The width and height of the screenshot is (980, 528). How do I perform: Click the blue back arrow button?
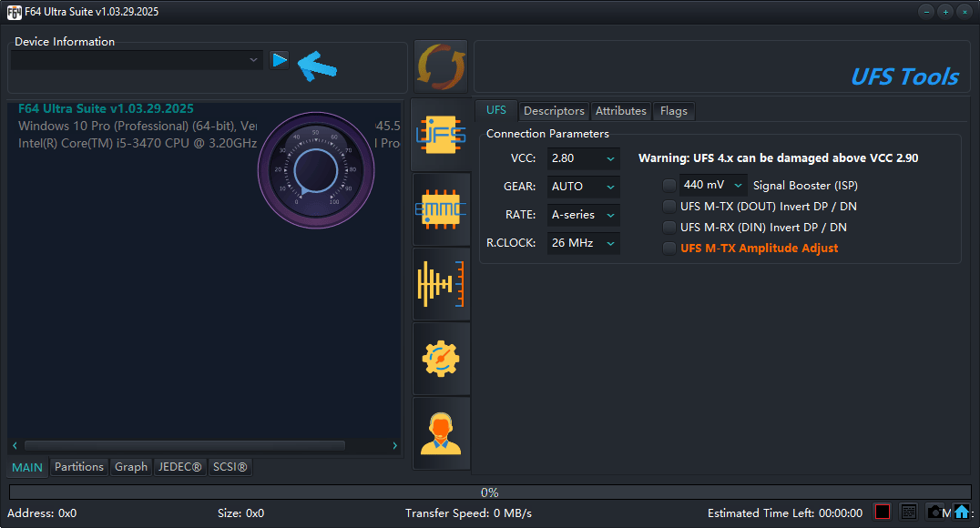click(x=317, y=66)
